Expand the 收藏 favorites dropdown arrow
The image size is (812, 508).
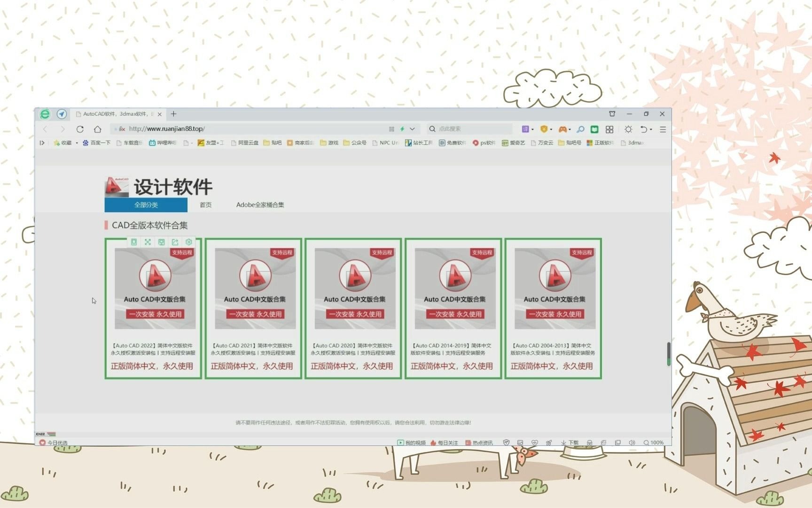pyautogui.click(x=77, y=143)
